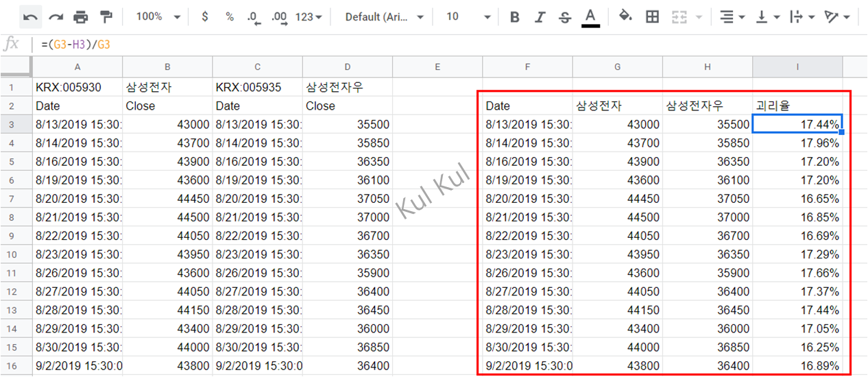The width and height of the screenshot is (868, 377).
Task: Click the Date header in column F
Action: point(528,106)
